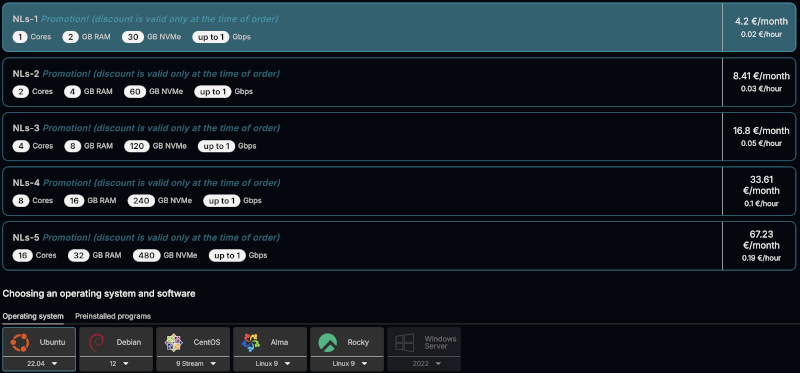Pick the CentOS logo icon
The image size is (800, 373).
173,342
